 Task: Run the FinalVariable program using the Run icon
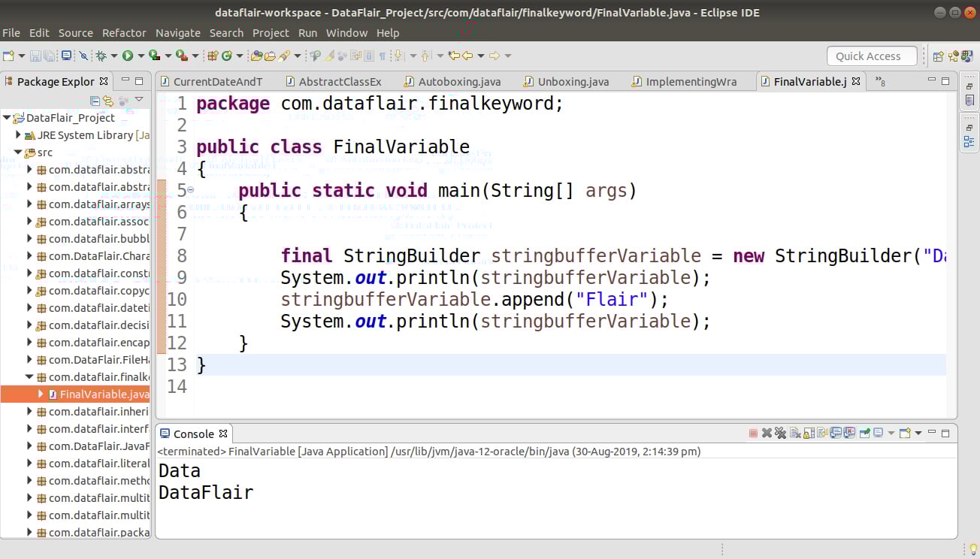tap(127, 56)
